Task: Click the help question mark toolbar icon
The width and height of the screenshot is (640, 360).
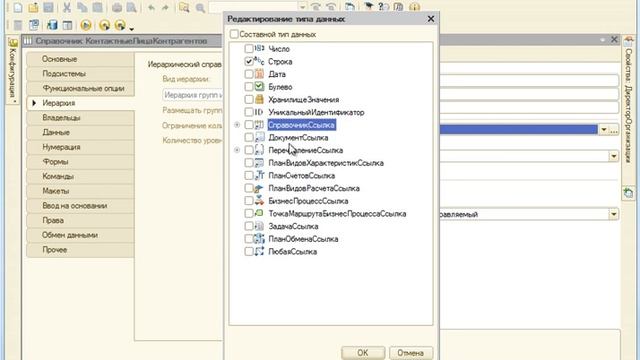Action: 384,7
